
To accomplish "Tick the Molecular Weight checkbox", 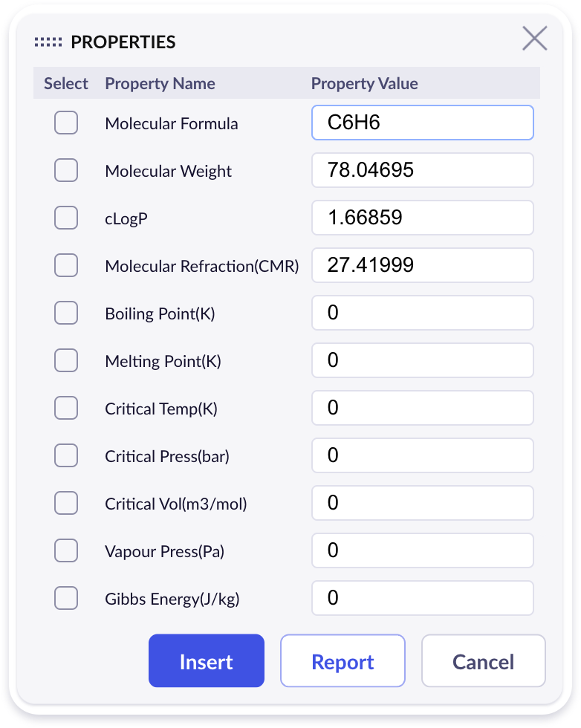I will (x=66, y=170).
